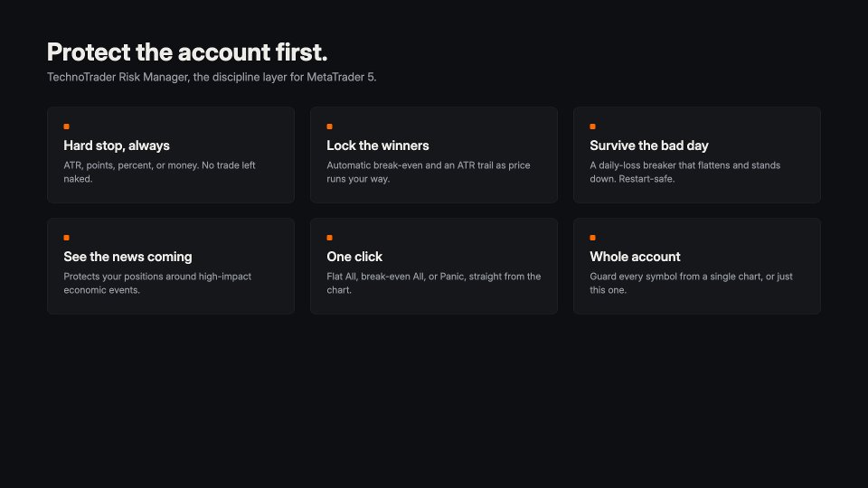Viewport: 868px width, 488px height.
Task: Click the high-impact economic events description
Action: (x=157, y=283)
